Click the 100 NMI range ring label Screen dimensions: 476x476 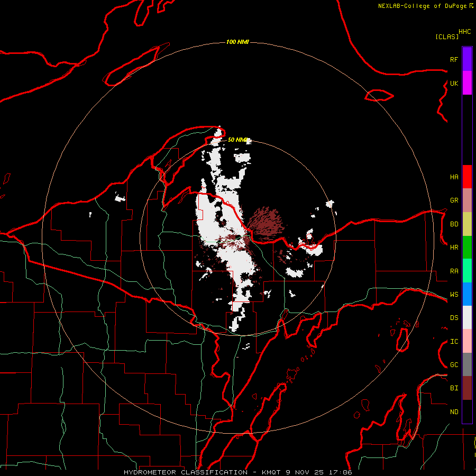click(237, 42)
